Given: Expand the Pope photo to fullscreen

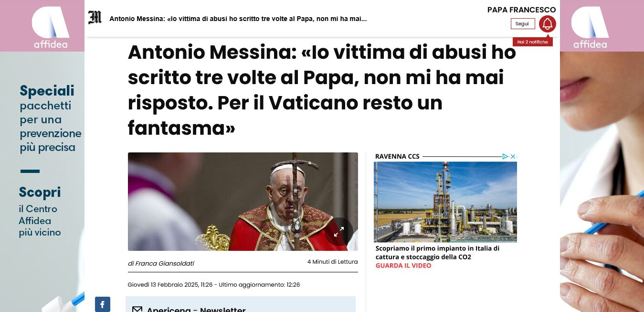Looking at the screenshot, I should (x=339, y=232).
